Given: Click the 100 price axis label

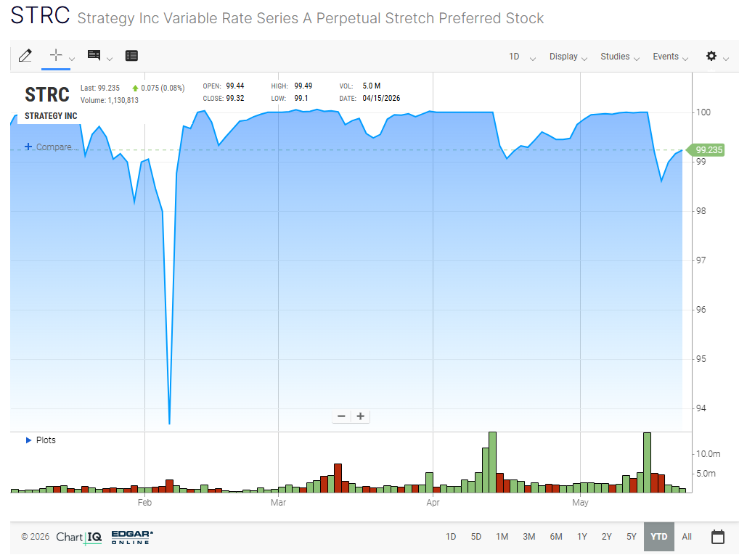Looking at the screenshot, I should pos(703,112).
